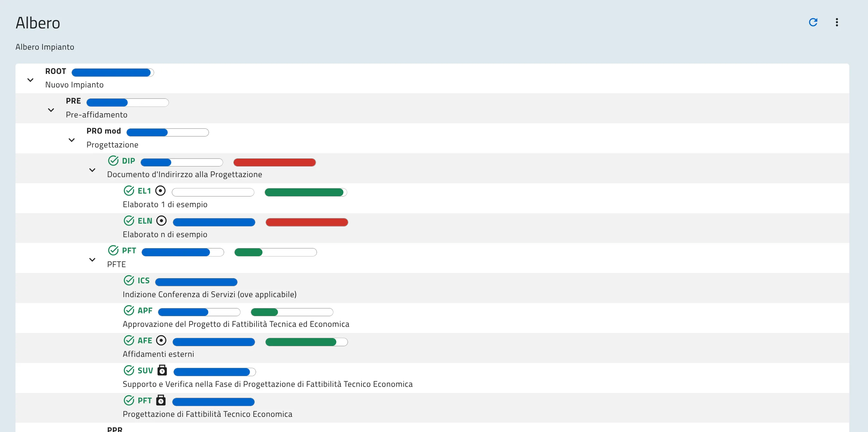Image resolution: width=868 pixels, height=432 pixels.
Task: Click the target circle icon beside ELN
Action: point(162,221)
